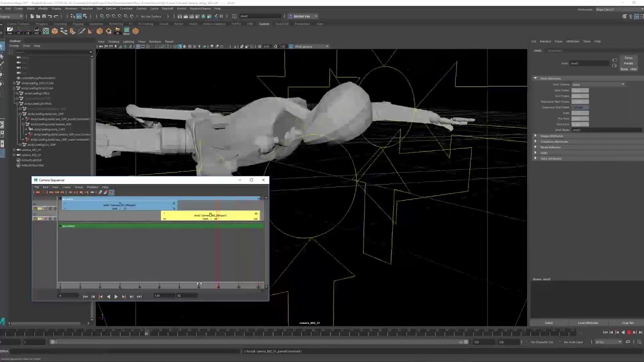Open the Skeleton menu in main menu bar
Image resolution: width=644 pixels, height=362 pixels.
pyautogui.click(x=87, y=9)
